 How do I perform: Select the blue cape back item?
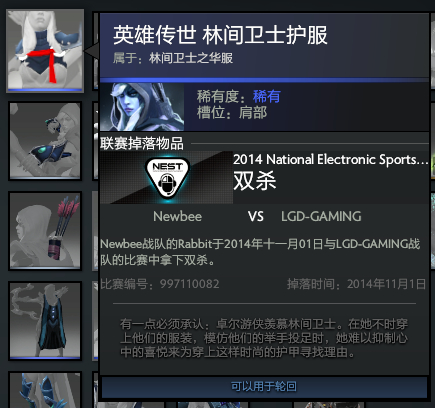(x=45, y=320)
